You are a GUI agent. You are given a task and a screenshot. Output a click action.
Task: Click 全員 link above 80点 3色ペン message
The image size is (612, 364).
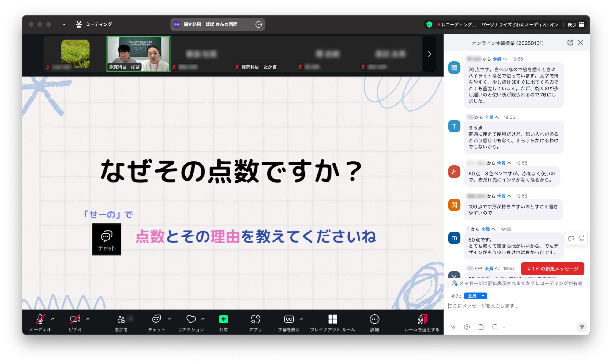(501, 163)
